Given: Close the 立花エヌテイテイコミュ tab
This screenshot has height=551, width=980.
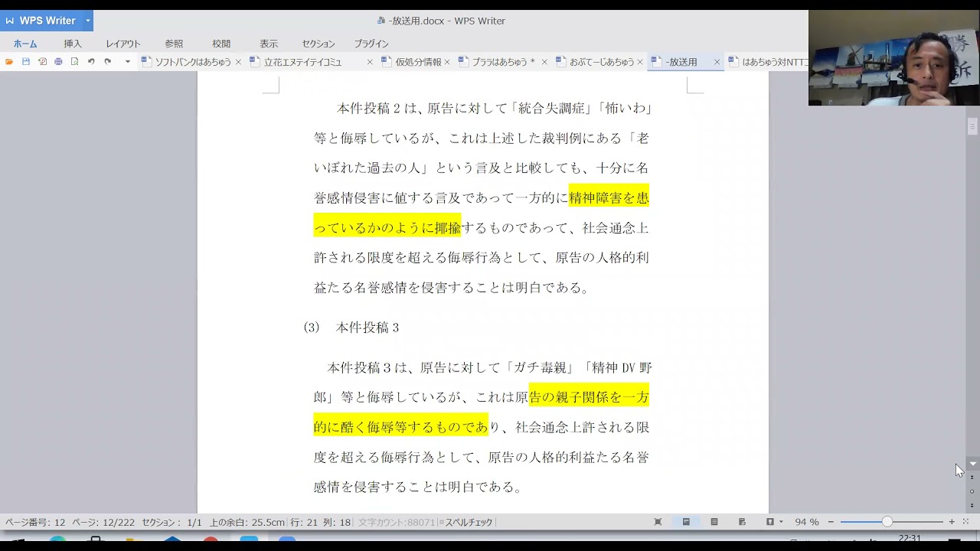Looking at the screenshot, I should click(370, 62).
